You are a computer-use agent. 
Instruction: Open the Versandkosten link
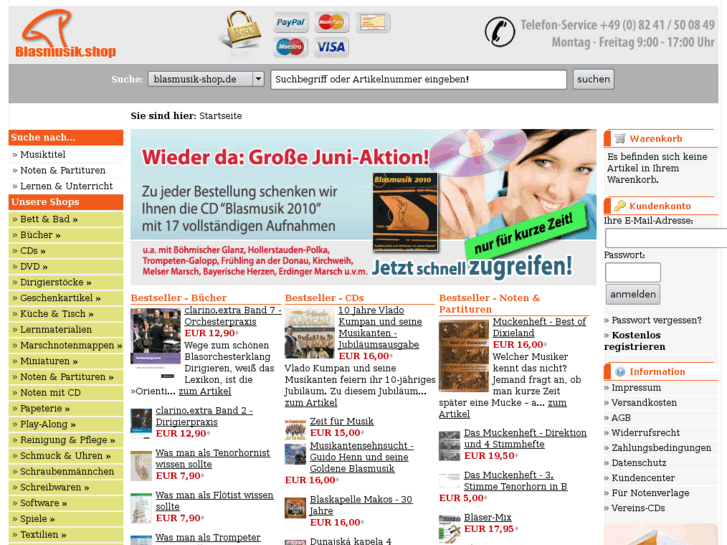[644, 403]
